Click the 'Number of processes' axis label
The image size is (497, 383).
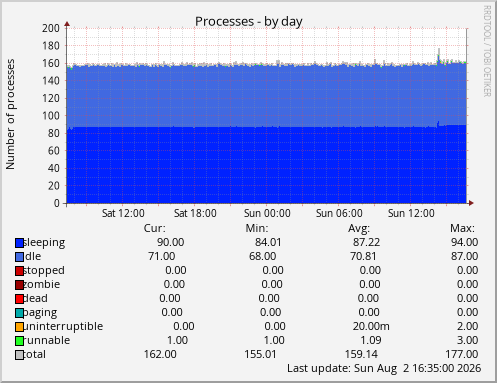tap(10, 114)
